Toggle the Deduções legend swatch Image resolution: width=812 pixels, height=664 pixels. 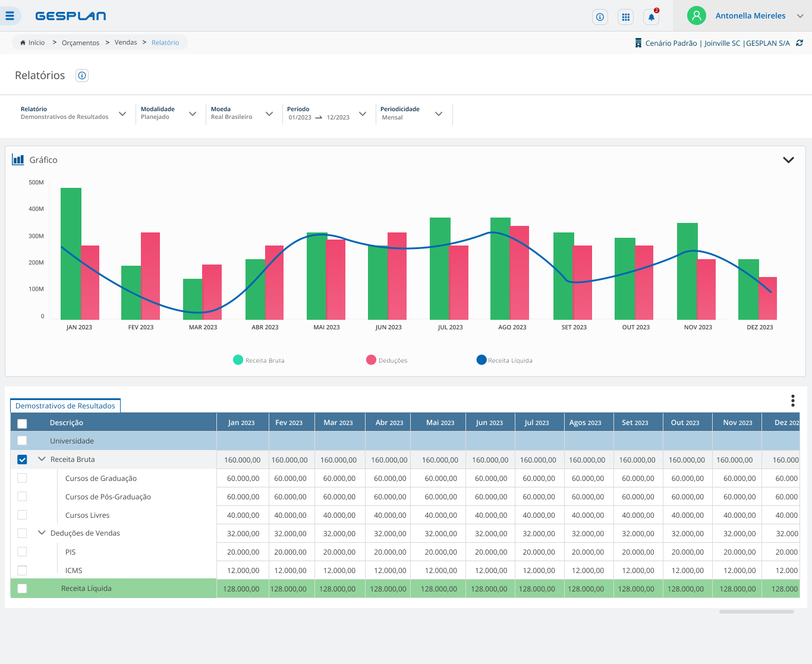tap(371, 360)
